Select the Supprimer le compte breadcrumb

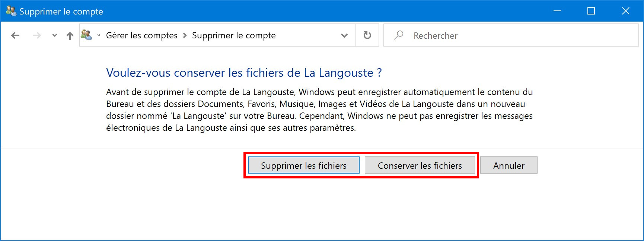pos(234,35)
